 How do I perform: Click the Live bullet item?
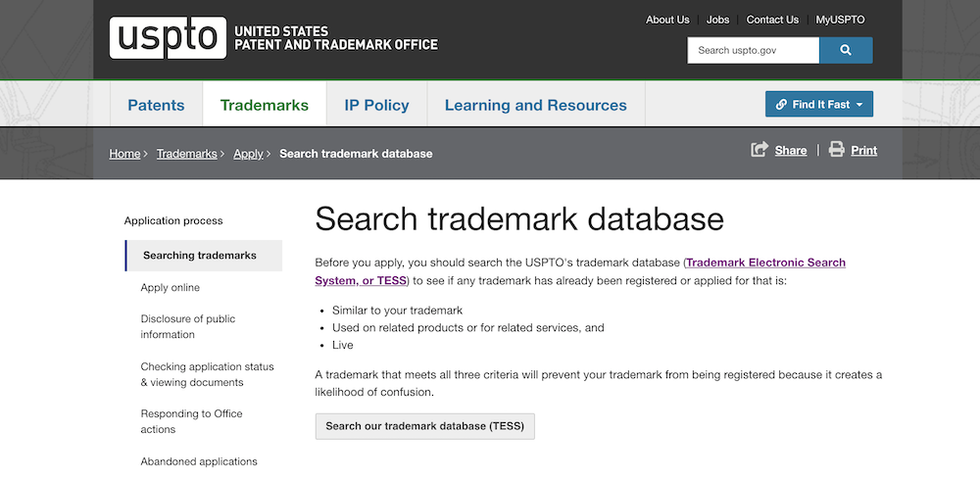(x=342, y=345)
